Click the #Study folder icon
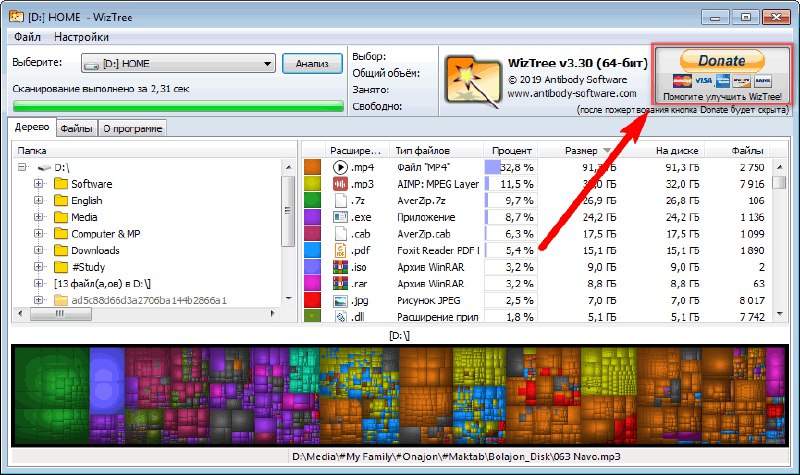 point(61,267)
